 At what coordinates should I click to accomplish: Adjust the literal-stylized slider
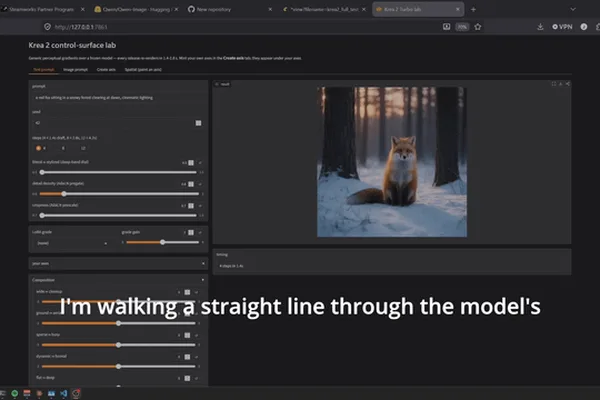[x=119, y=172]
